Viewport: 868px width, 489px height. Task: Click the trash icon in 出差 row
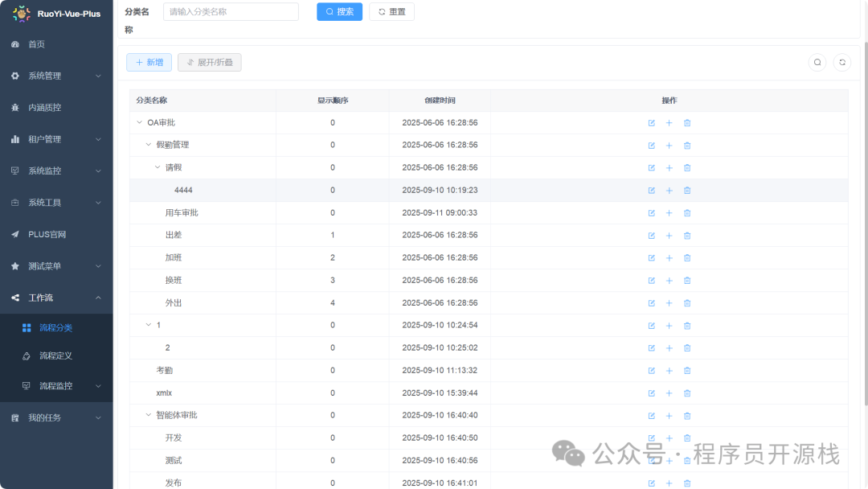click(687, 236)
